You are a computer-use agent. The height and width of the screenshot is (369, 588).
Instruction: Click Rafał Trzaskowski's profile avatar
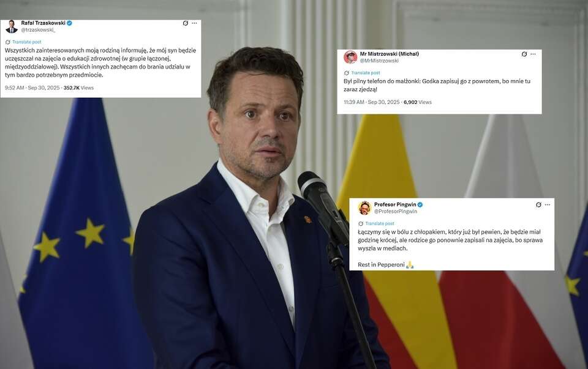pyautogui.click(x=12, y=26)
